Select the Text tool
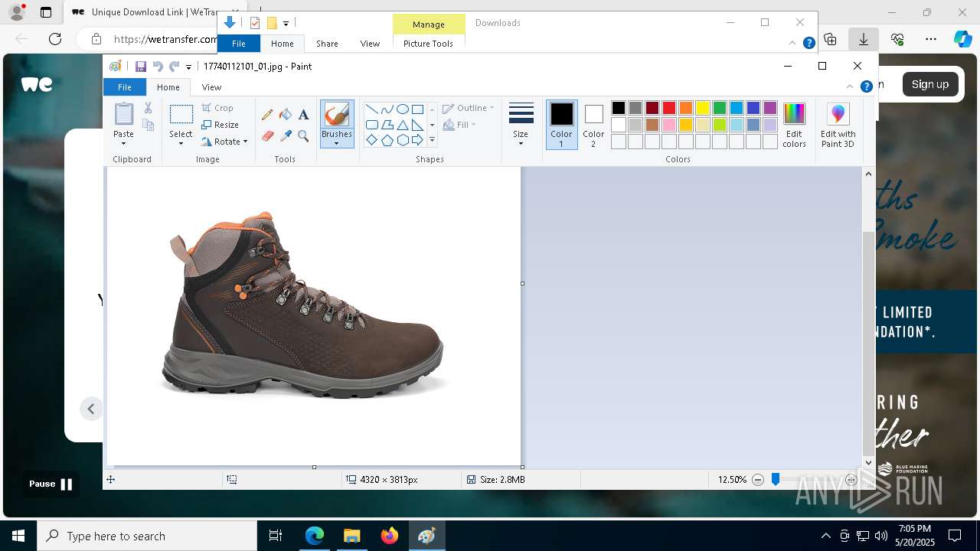This screenshot has height=551, width=980. pos(303,115)
